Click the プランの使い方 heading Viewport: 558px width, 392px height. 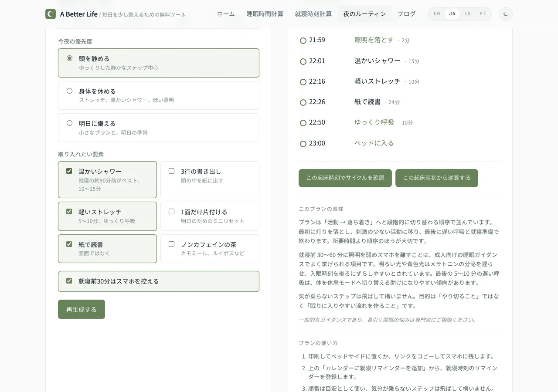click(x=318, y=343)
